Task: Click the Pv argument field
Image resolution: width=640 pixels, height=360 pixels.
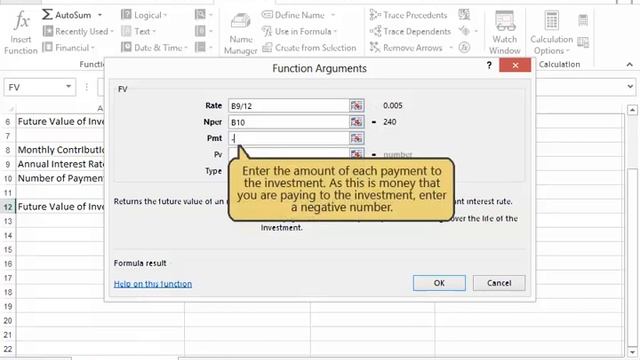Action: [289, 153]
